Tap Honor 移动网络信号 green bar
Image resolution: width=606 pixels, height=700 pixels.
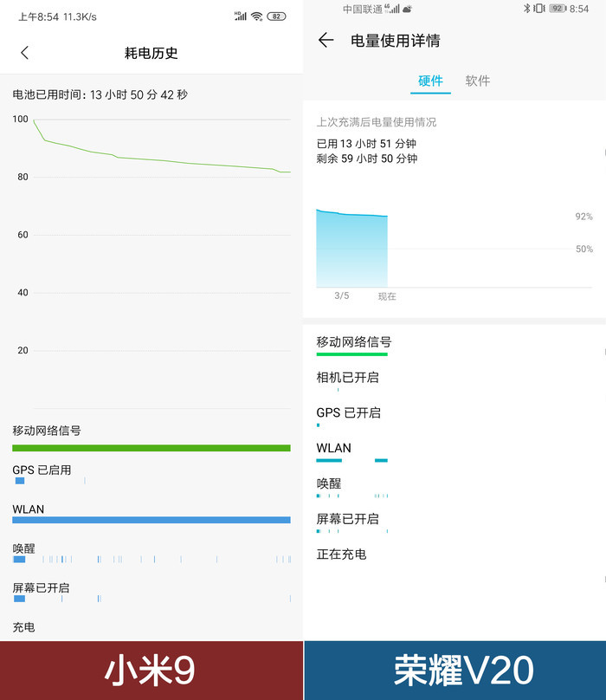(352, 354)
